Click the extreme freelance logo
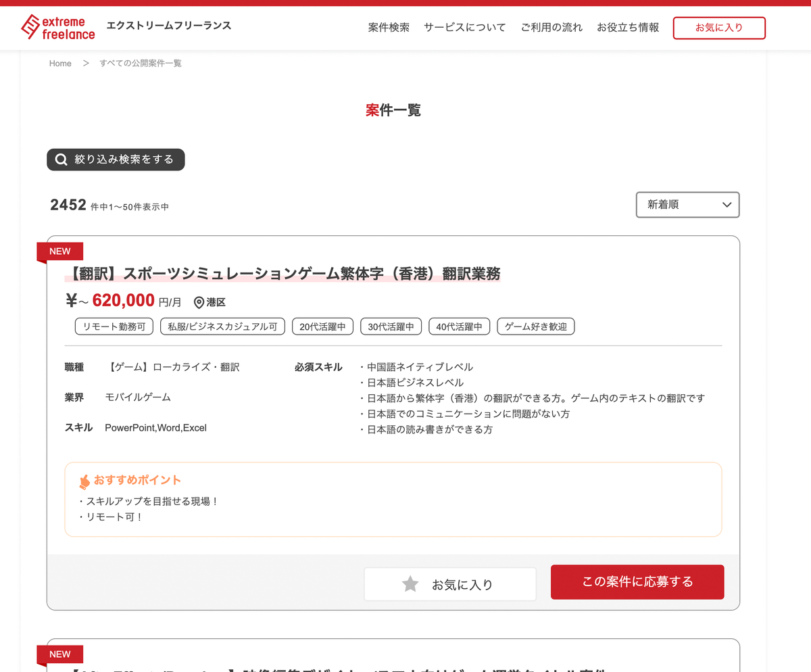This screenshot has width=811, height=672. click(58, 27)
